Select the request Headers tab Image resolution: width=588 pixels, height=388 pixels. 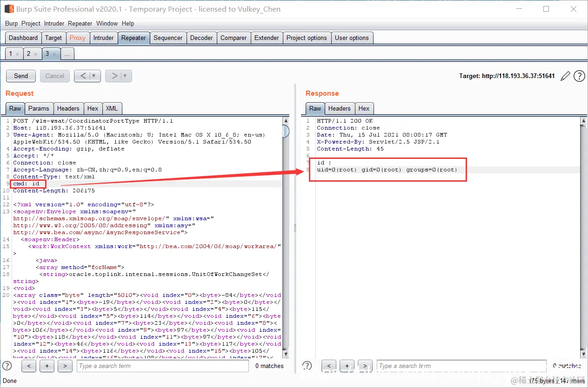[68, 108]
